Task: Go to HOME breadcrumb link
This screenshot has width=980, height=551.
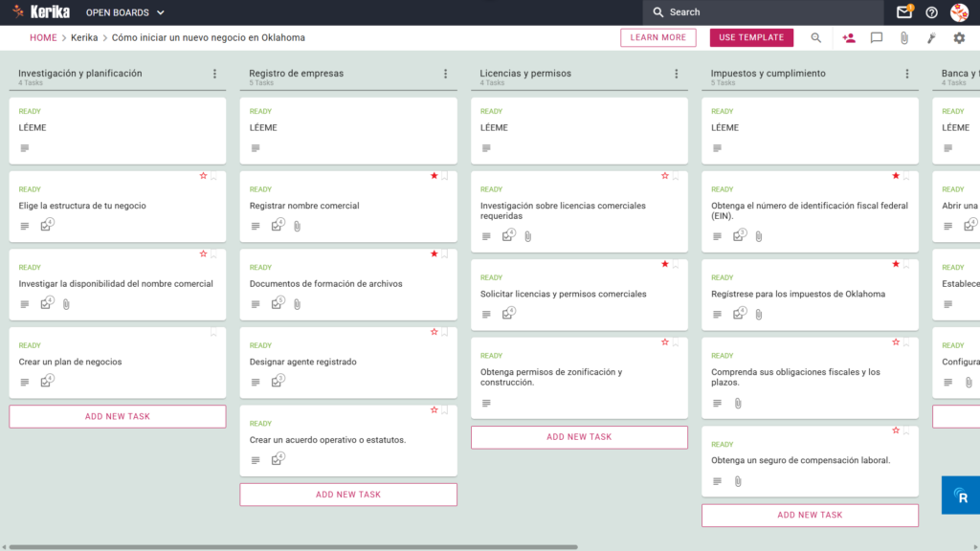Action: pyautogui.click(x=43, y=37)
